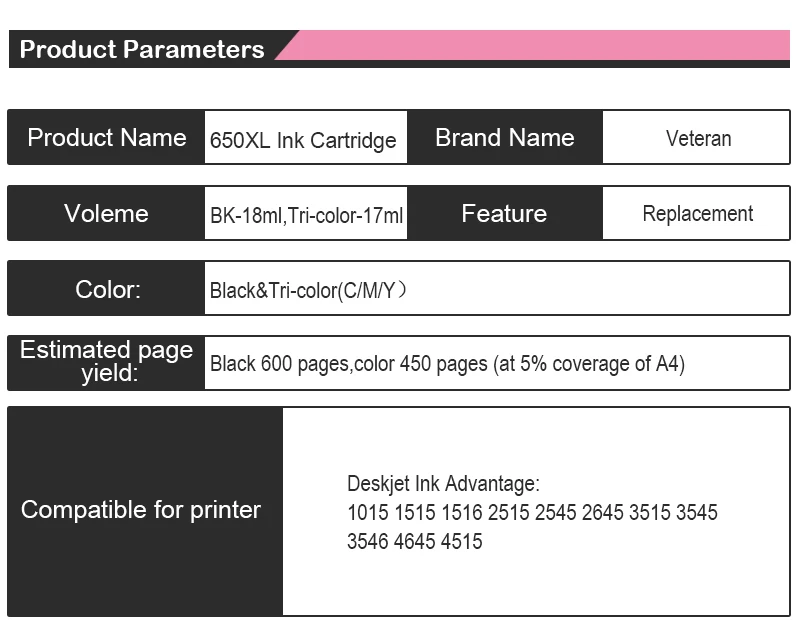Image resolution: width=800 pixels, height=636 pixels.
Task: Click the 650XL Ink Cartridge value
Action: (303, 140)
